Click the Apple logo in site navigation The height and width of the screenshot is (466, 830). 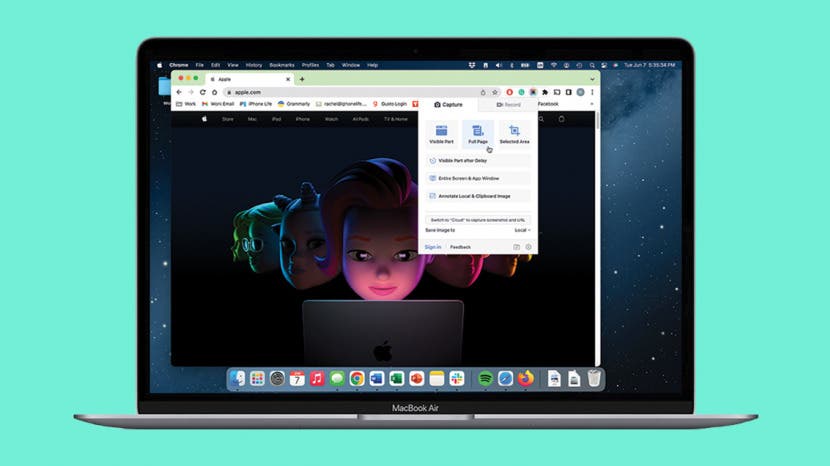coord(204,119)
